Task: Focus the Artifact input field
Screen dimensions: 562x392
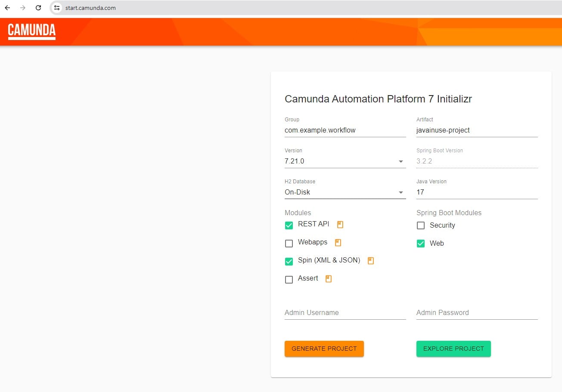Action: (x=477, y=130)
